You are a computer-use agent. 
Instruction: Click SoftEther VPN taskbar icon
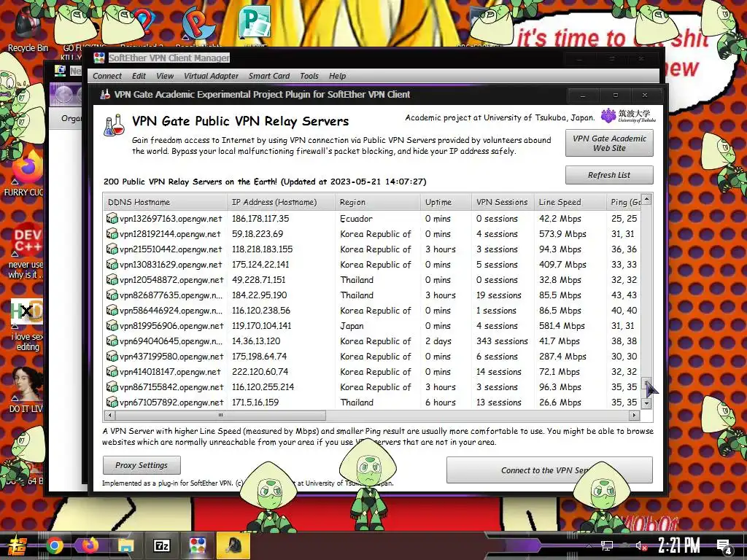[x=197, y=545]
